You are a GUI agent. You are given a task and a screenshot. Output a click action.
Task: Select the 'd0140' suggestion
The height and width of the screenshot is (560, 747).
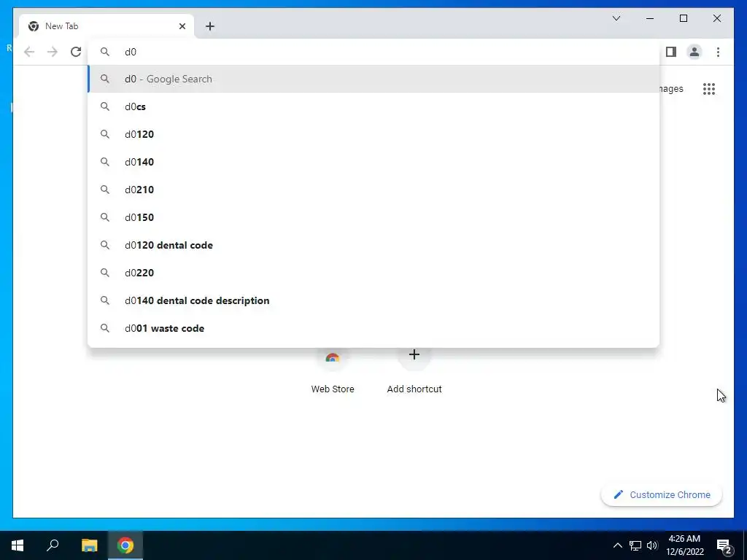[374, 162]
